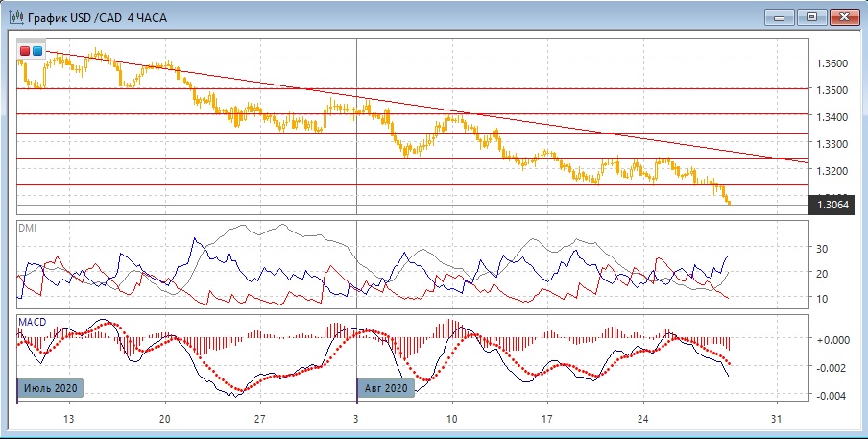Click the DMI scale value 30
Viewport: 868px width, 439px height.
(824, 248)
